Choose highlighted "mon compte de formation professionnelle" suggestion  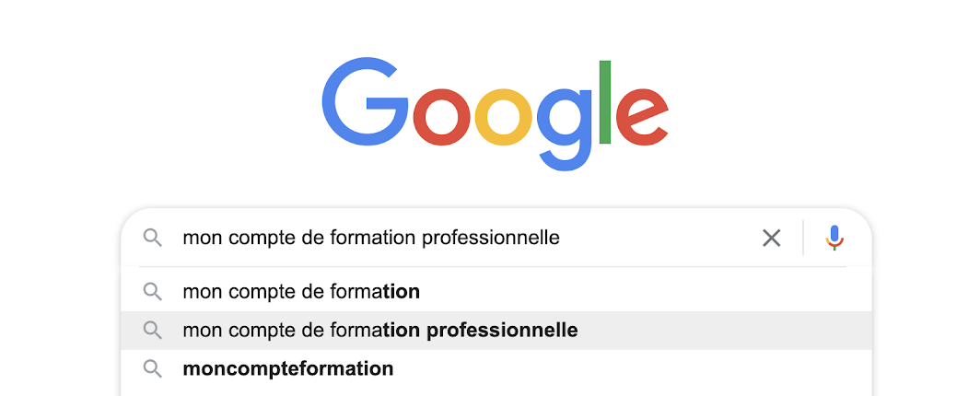(496, 330)
